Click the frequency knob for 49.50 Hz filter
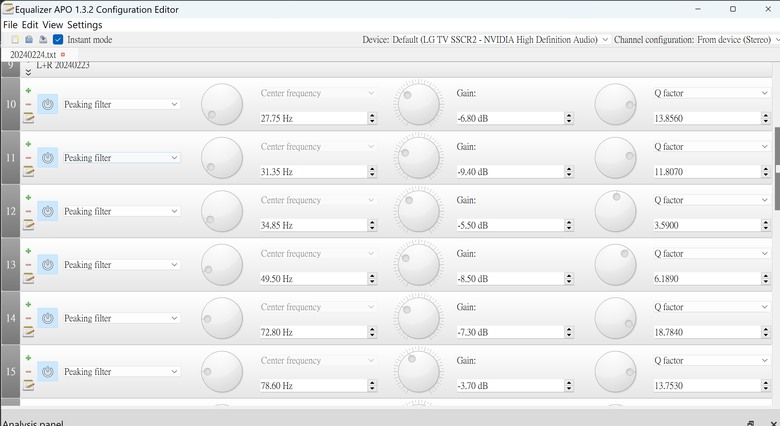This screenshot has width=780, height=426. pos(222,264)
